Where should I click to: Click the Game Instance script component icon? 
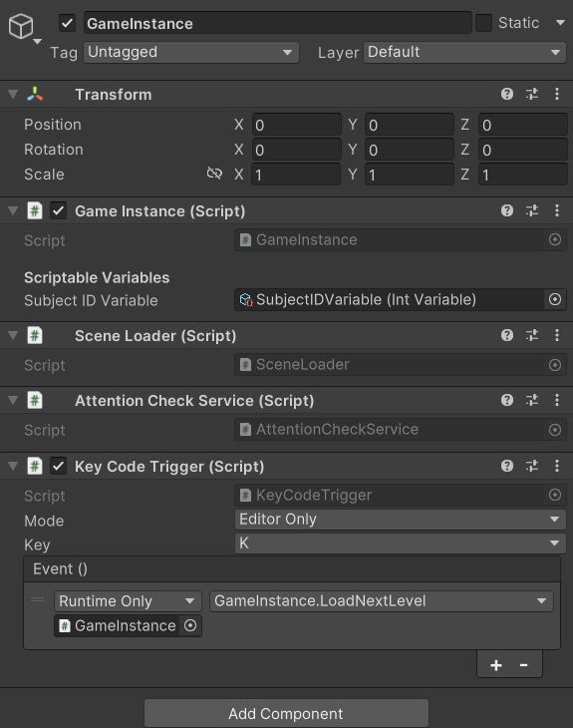[35, 210]
